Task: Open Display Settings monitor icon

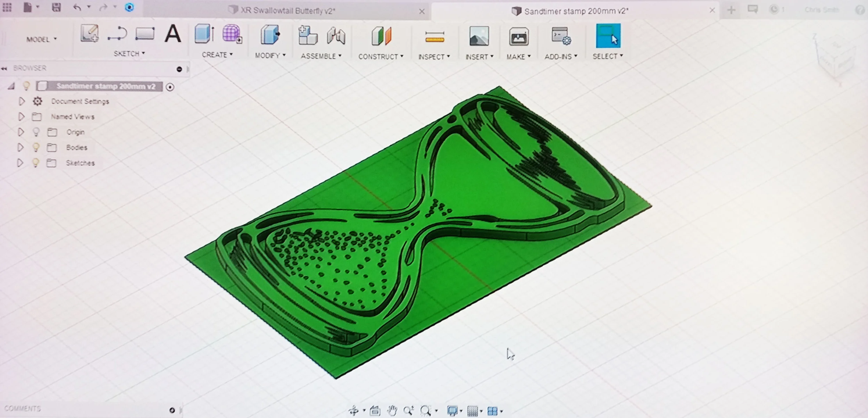Action: (x=452, y=411)
